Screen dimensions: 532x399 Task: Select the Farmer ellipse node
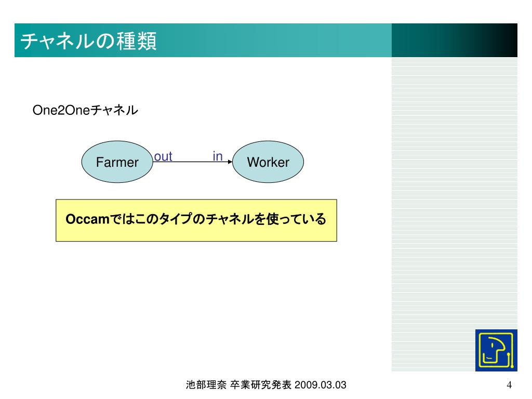click(117, 162)
